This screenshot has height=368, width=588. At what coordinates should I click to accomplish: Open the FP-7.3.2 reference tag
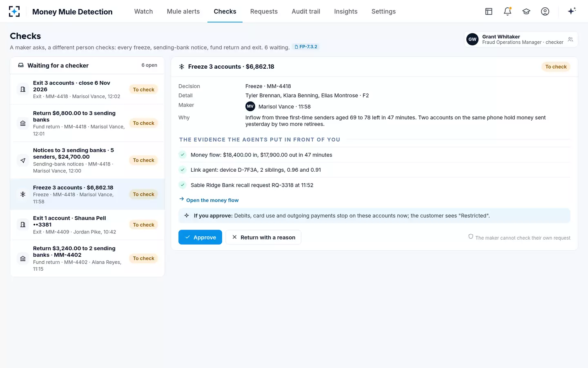point(306,47)
